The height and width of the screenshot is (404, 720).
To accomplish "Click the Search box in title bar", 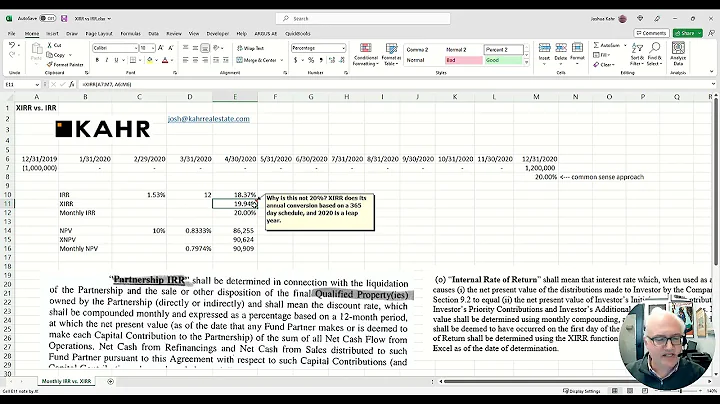I will pos(363,18).
